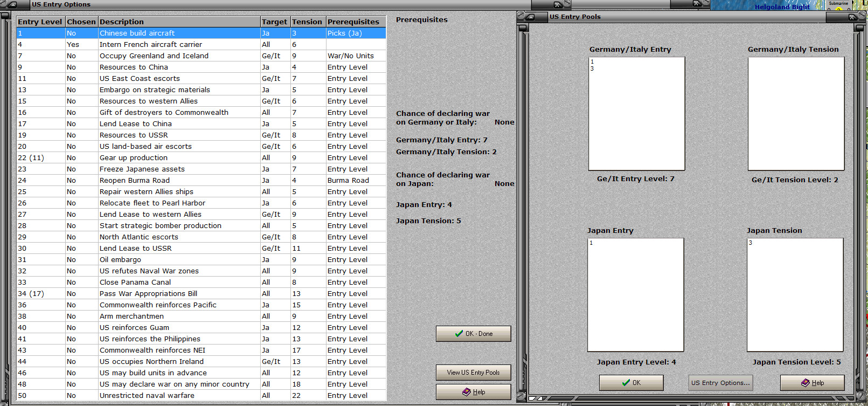Screen dimensions: 868x406
Task: Click inside Japan Entry pool list
Action: click(636, 295)
